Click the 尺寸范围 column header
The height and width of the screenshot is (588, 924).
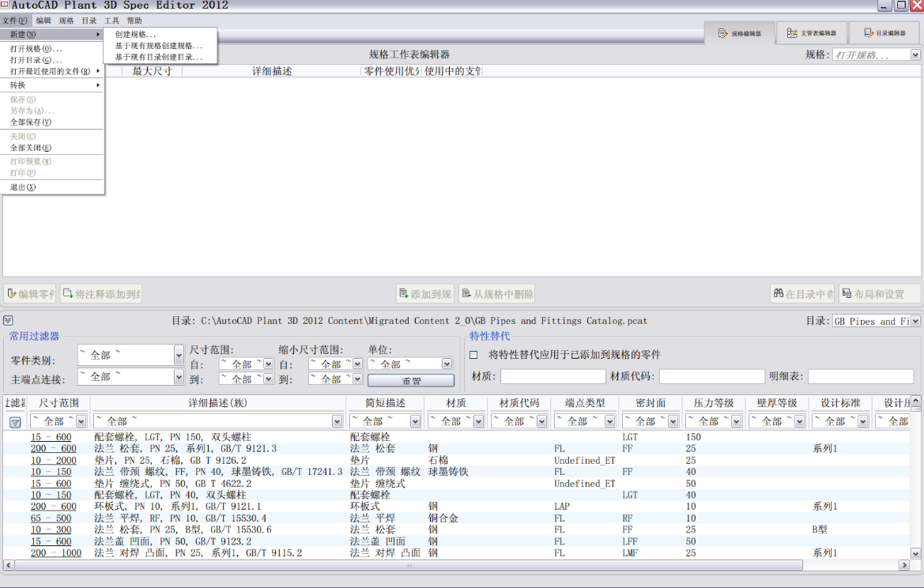tap(58, 403)
